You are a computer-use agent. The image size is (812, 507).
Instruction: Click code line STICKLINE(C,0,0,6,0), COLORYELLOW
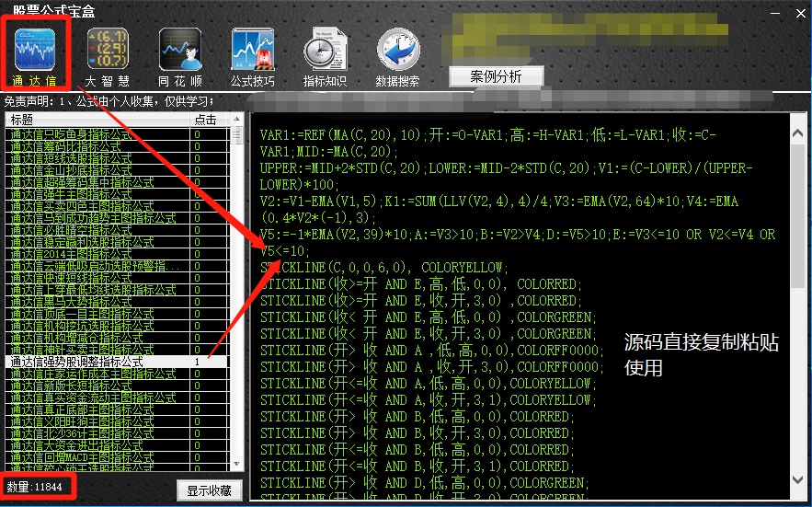384,268
